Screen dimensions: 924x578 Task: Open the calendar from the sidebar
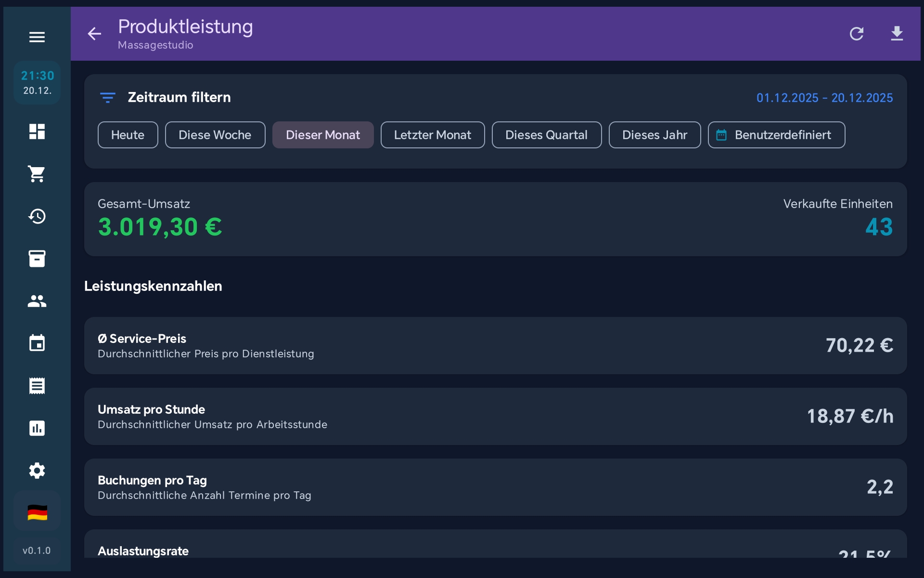click(x=37, y=343)
